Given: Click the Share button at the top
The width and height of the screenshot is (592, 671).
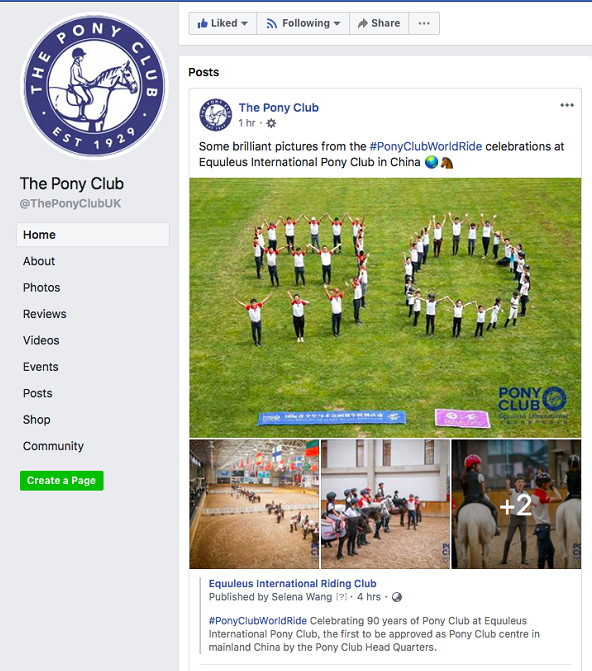Looking at the screenshot, I should click(379, 23).
